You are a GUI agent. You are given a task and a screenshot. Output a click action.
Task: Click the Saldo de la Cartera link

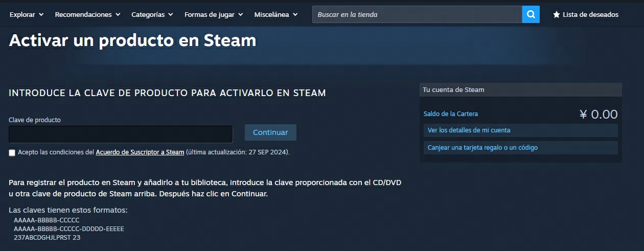[451, 114]
